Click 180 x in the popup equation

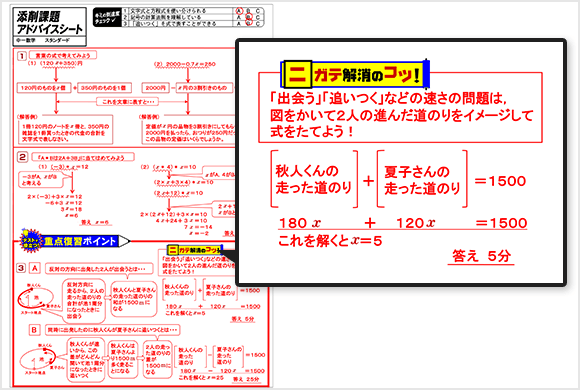(x=300, y=223)
